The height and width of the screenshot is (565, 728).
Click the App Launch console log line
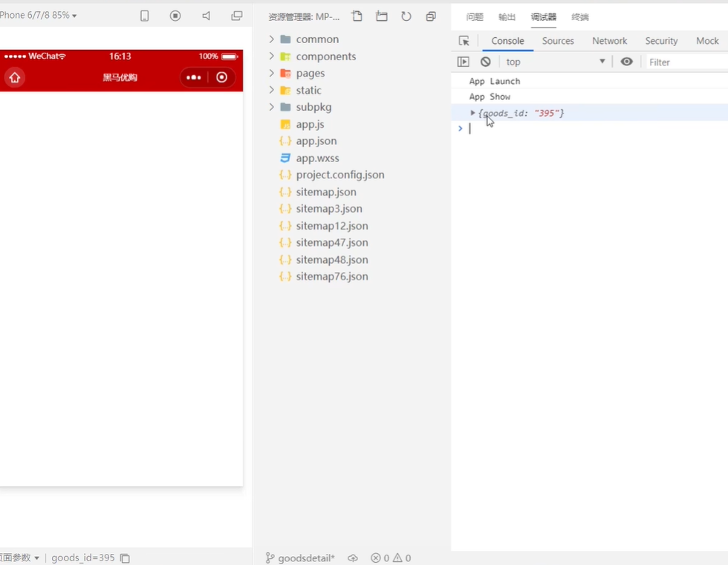click(495, 81)
